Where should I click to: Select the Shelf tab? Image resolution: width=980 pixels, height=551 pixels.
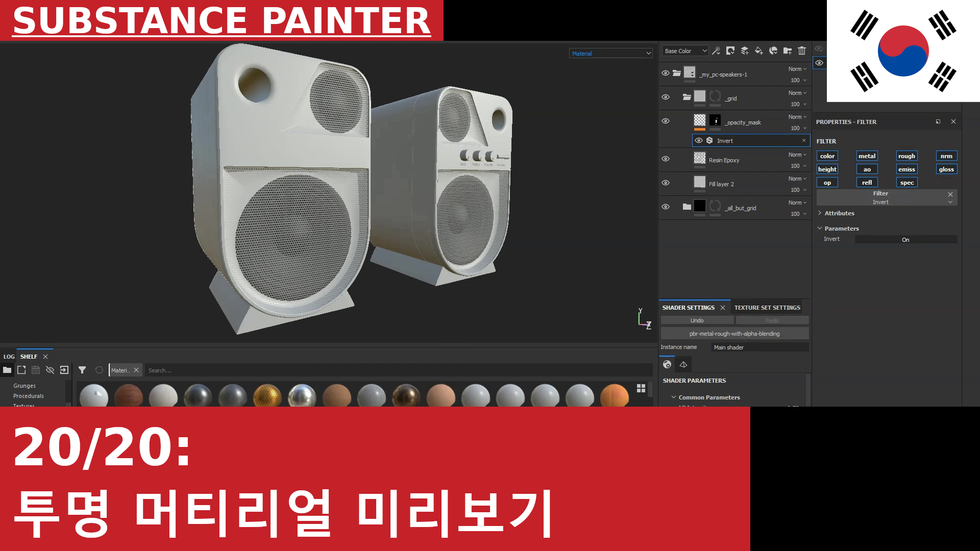pyautogui.click(x=29, y=357)
